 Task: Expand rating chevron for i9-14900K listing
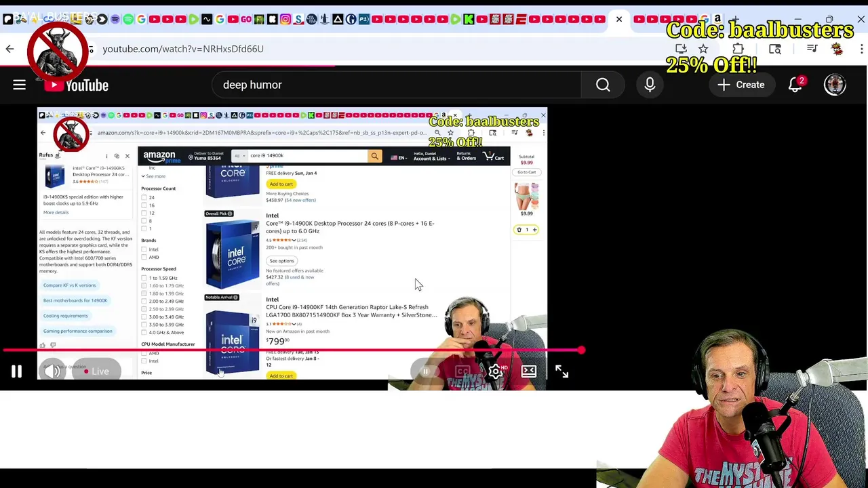[294, 240]
